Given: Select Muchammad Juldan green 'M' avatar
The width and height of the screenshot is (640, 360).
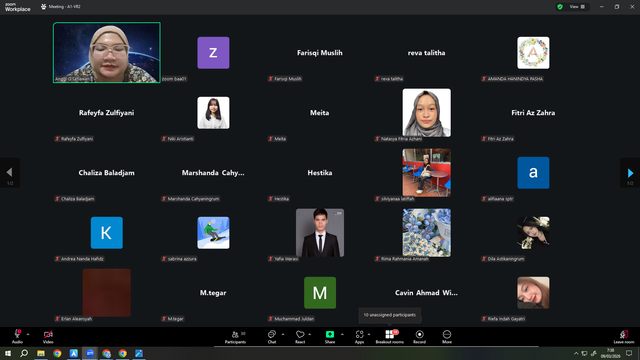Looking at the screenshot, I should point(320,293).
